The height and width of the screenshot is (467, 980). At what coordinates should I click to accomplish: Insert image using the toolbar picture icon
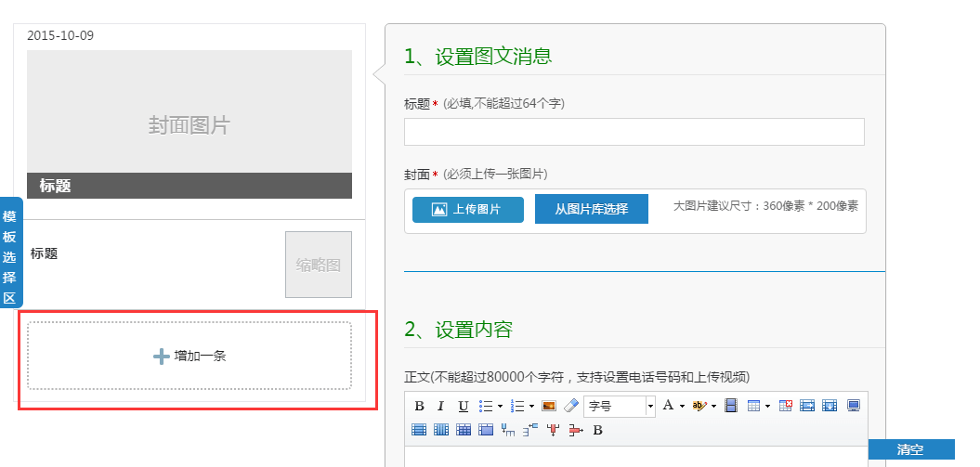tap(549, 407)
